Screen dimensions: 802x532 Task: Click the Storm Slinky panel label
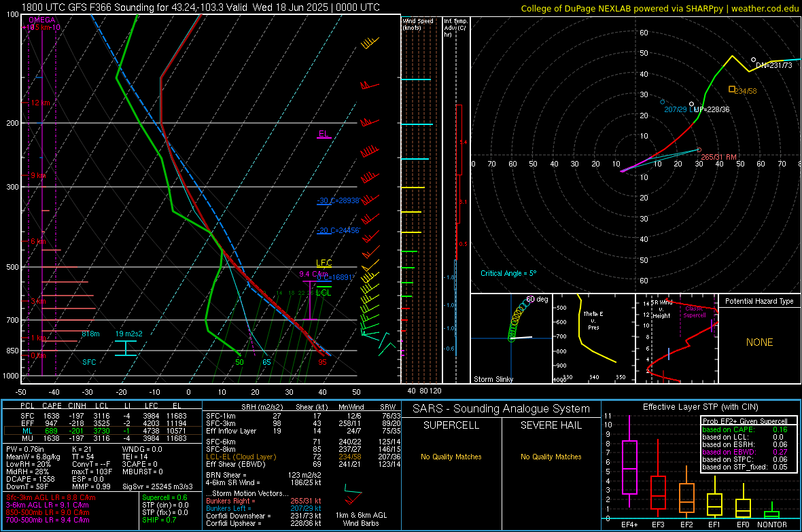pyautogui.click(x=493, y=379)
